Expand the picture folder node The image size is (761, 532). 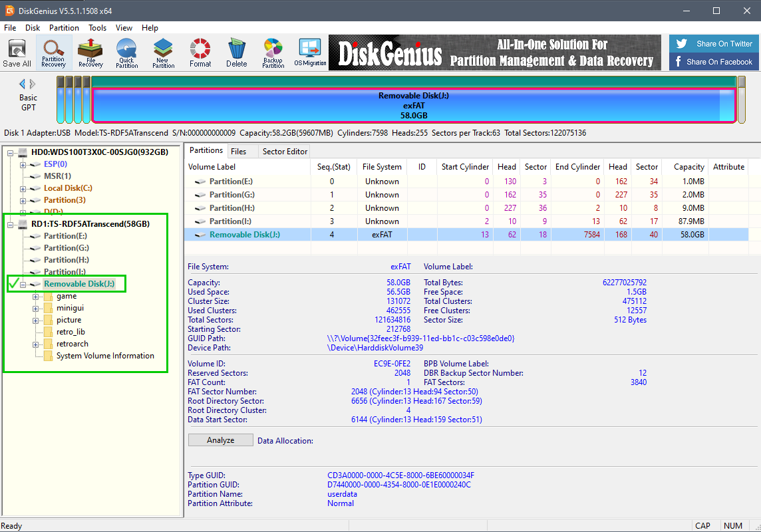coord(35,321)
